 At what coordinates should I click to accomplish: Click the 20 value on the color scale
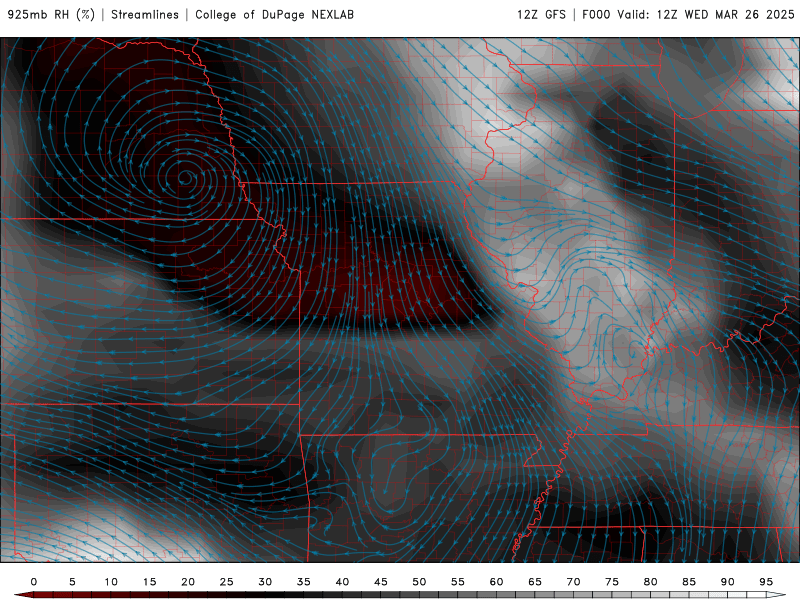188,582
